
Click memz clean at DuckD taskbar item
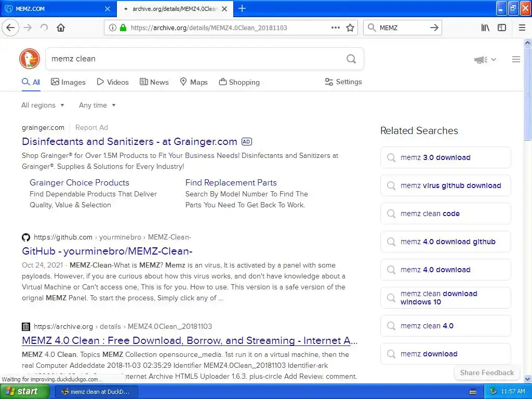click(x=96, y=392)
